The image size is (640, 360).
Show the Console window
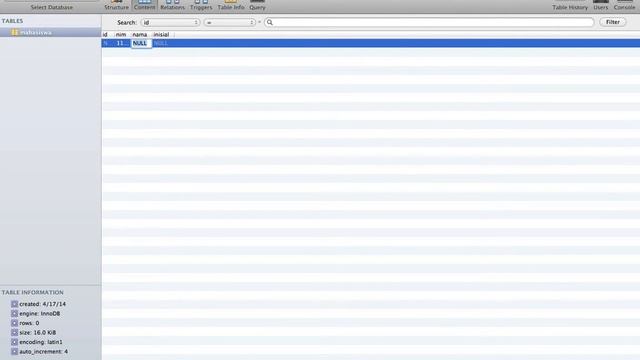click(624, 5)
